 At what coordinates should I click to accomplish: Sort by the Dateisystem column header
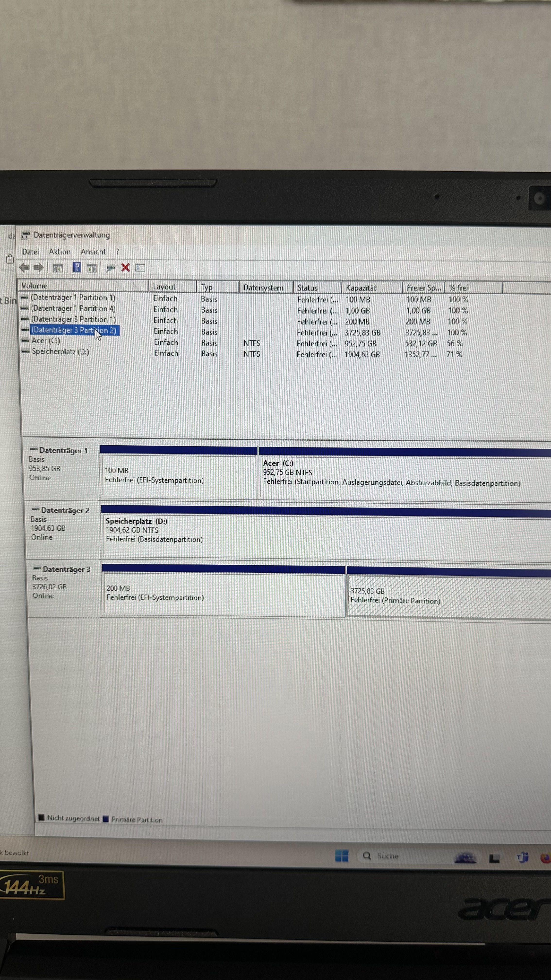263,288
